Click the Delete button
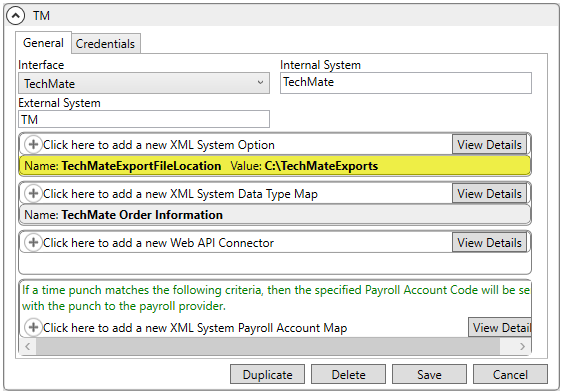Viewport: 561px width, 392px height. coord(348,374)
